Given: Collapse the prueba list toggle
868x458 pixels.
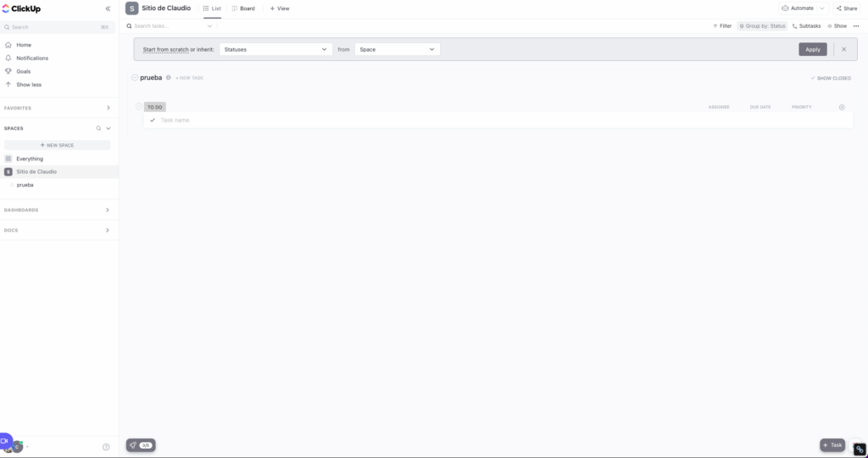Looking at the screenshot, I should (135, 77).
